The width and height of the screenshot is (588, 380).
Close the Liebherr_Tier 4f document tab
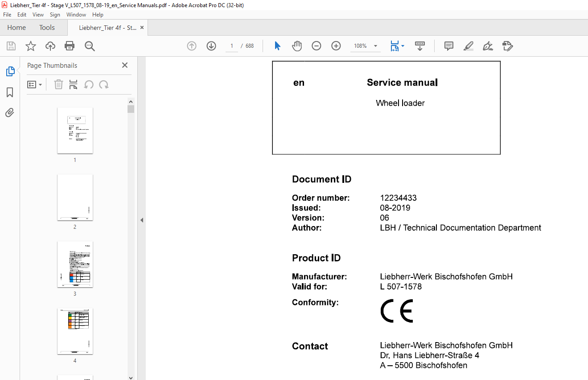point(142,28)
